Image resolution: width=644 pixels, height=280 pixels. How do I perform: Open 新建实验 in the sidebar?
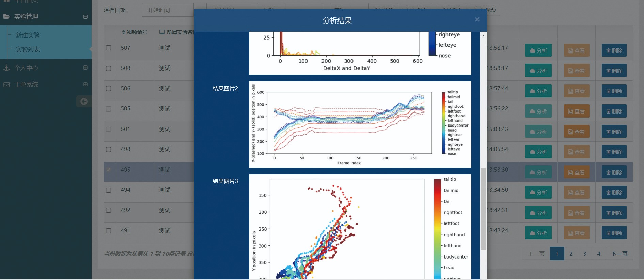tap(28, 35)
